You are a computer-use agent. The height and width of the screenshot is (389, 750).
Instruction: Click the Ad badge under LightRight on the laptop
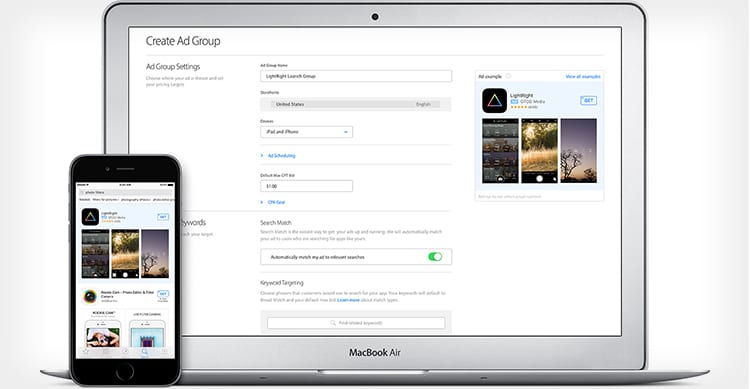pos(514,101)
